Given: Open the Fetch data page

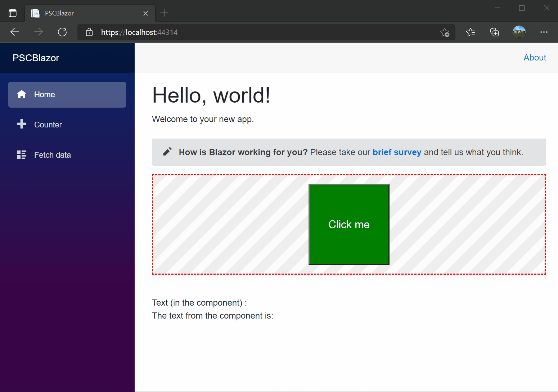Looking at the screenshot, I should pyautogui.click(x=52, y=154).
